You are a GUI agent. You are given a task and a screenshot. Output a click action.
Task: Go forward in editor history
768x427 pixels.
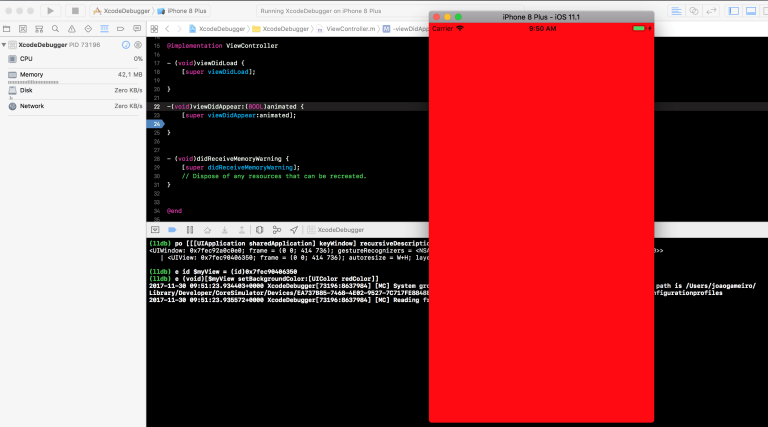(x=179, y=29)
